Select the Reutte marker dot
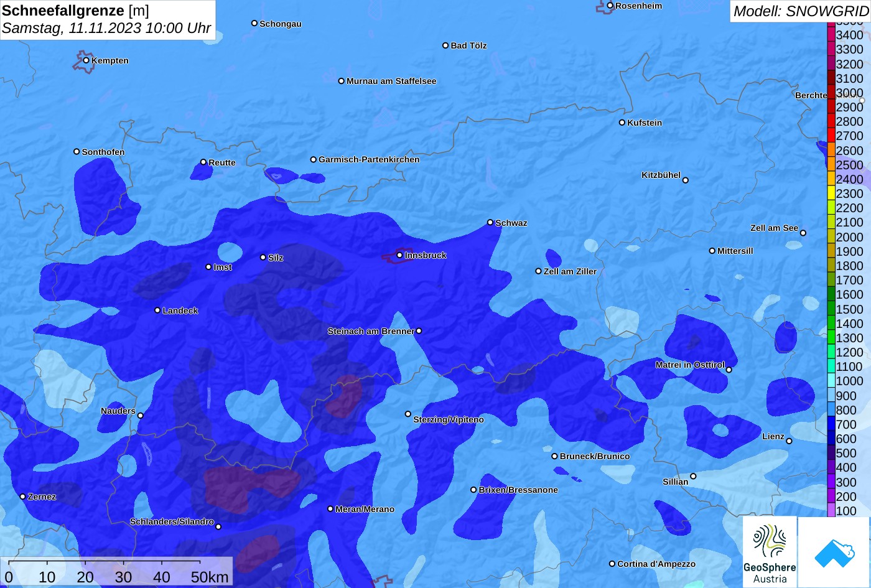This screenshot has width=871, height=588. point(203,162)
